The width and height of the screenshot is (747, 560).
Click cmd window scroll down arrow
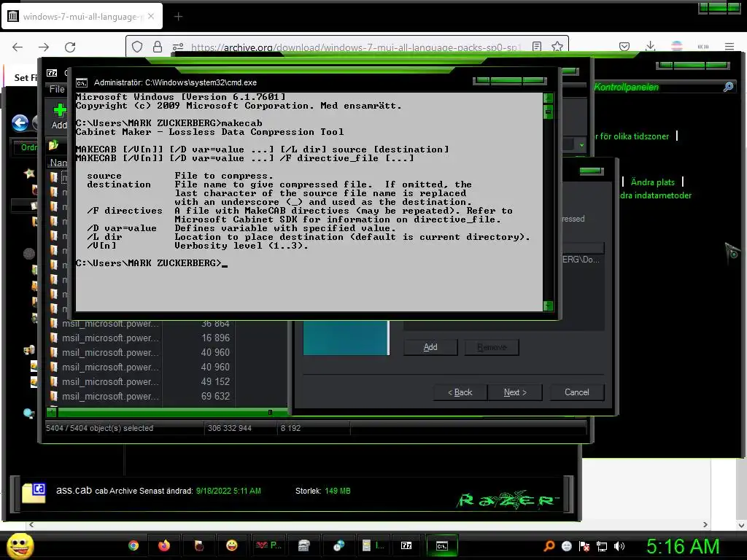pyautogui.click(x=548, y=306)
